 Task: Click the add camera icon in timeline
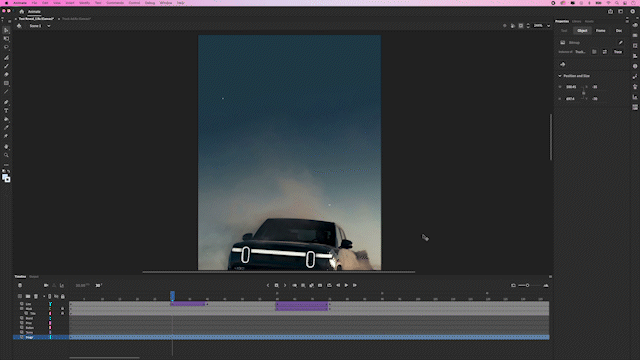click(46, 285)
